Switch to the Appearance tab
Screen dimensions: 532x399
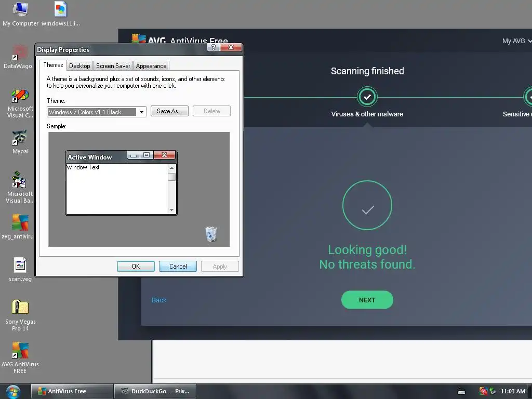click(x=151, y=66)
